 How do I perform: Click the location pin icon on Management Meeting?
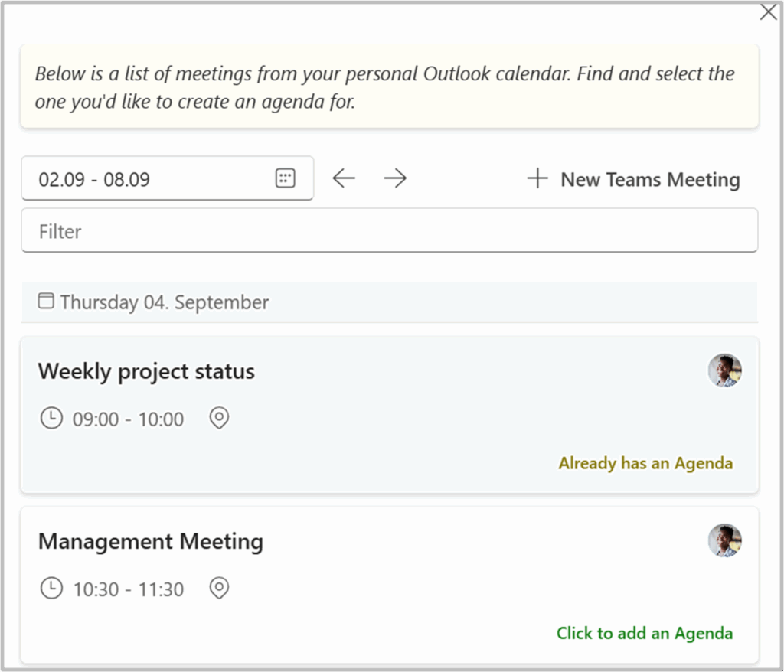219,589
